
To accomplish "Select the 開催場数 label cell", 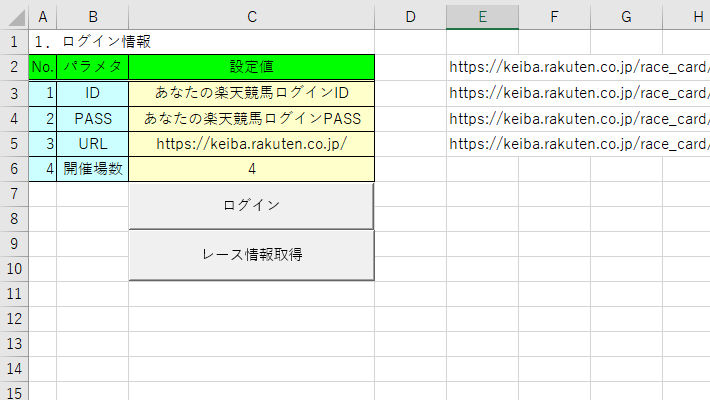I will click(93, 169).
